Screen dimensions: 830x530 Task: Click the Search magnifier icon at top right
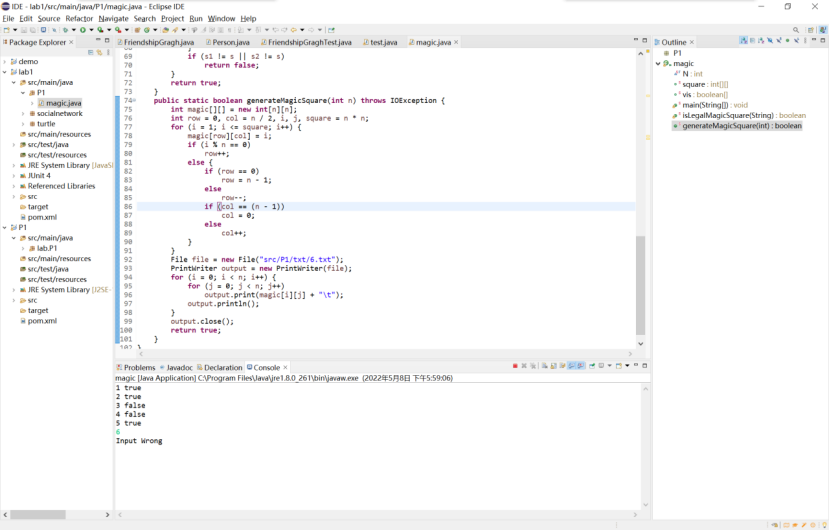point(796,30)
